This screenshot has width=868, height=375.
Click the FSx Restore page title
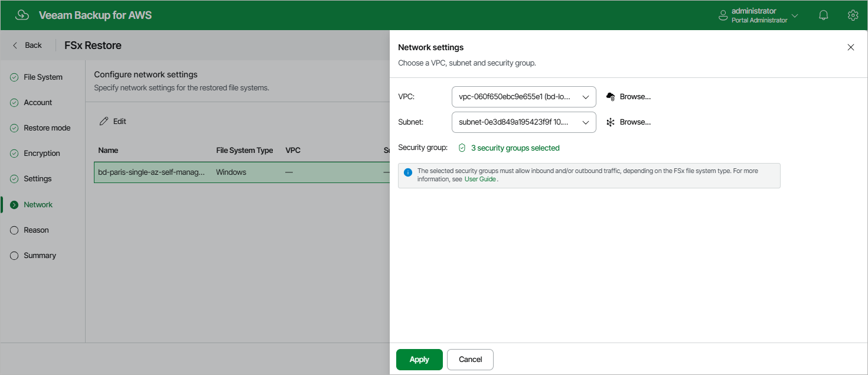point(93,45)
